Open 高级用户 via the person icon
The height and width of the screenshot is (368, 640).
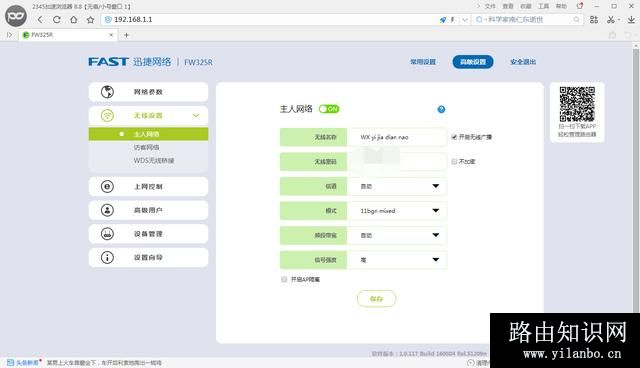point(107,210)
